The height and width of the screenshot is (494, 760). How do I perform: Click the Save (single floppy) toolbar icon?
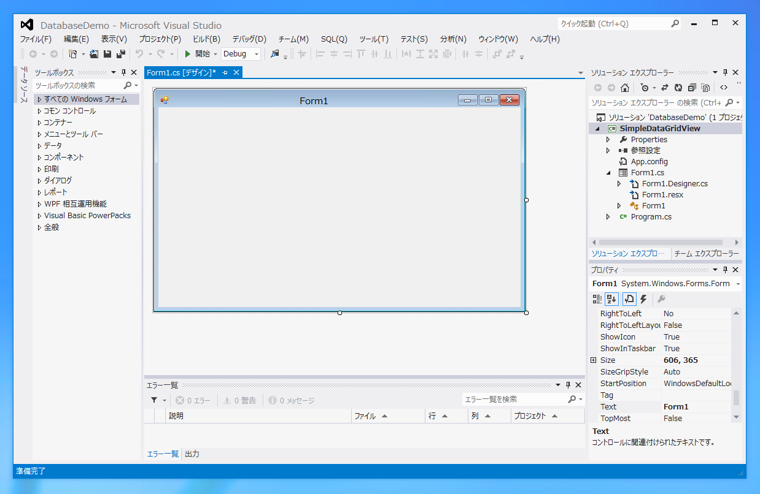(107, 54)
